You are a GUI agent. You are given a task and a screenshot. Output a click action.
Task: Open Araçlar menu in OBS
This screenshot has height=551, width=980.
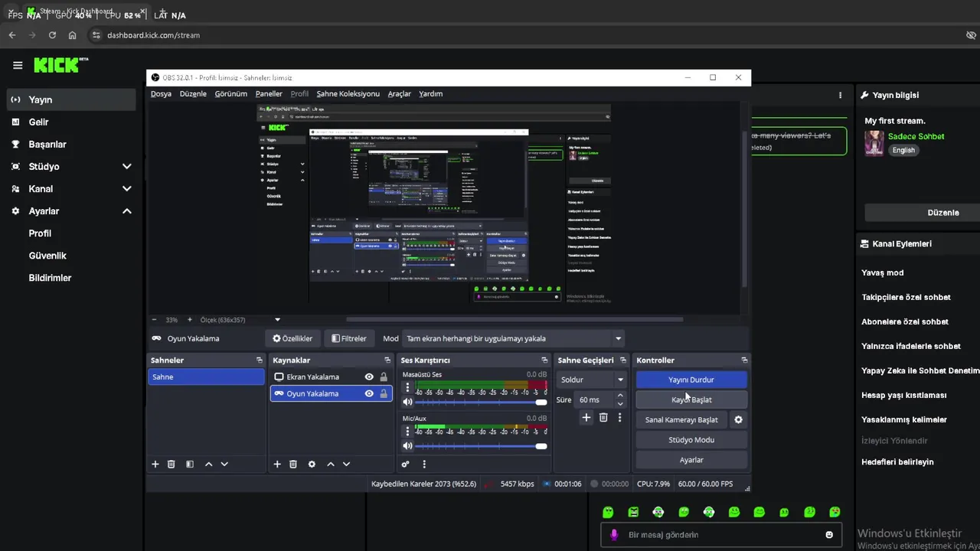[x=399, y=93]
